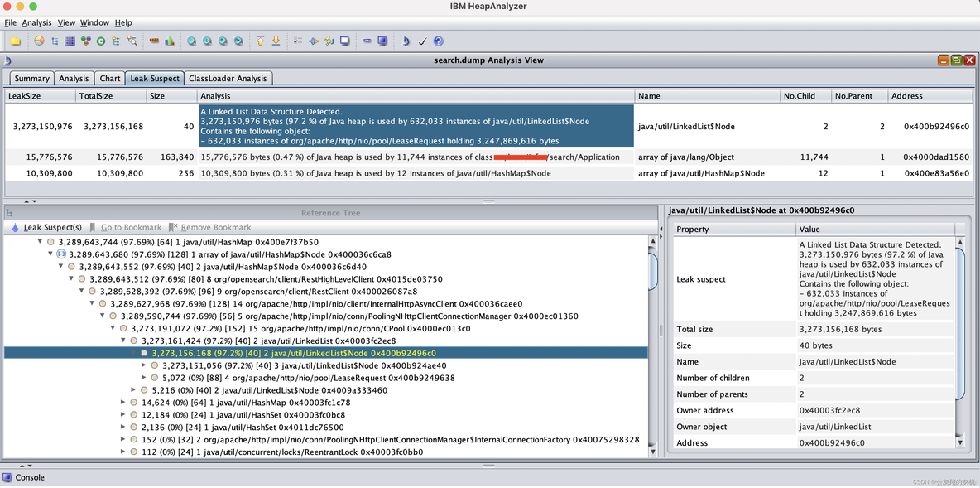980x488 pixels.
Task: Click the checklist toolbar icon
Action: pos(299,41)
